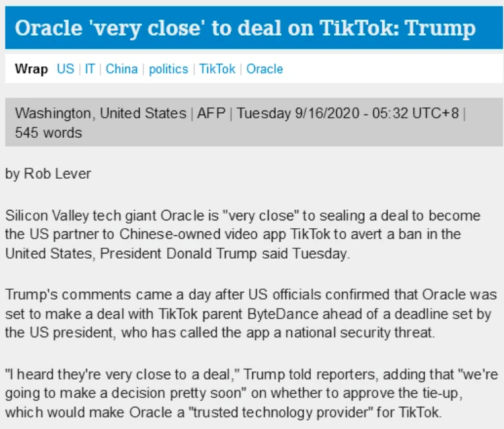
Task: Click the paragraph starting I heard they're
Action: click(x=252, y=393)
